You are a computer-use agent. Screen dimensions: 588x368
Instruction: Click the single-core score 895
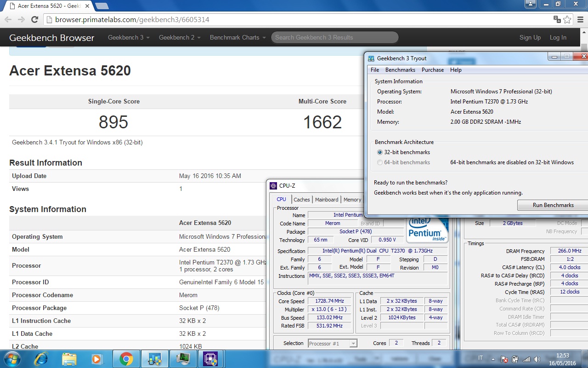pos(113,122)
